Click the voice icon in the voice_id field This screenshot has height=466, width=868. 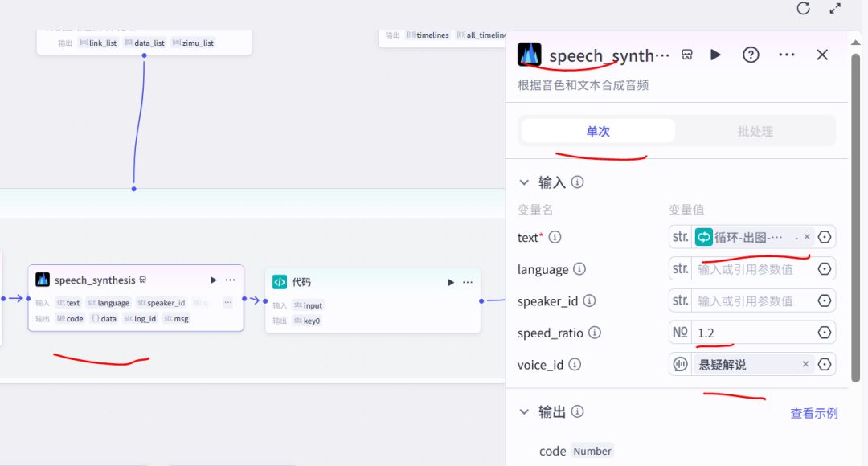(679, 364)
